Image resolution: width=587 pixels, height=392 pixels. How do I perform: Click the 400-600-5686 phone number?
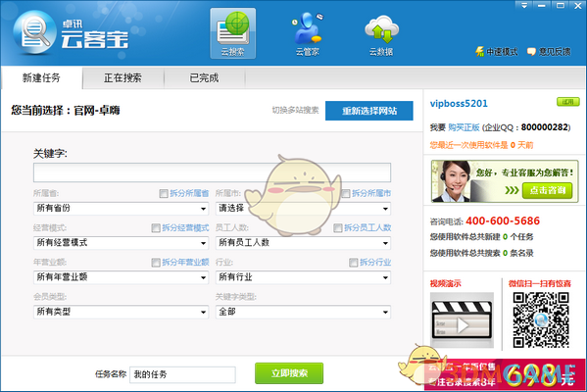click(x=503, y=220)
